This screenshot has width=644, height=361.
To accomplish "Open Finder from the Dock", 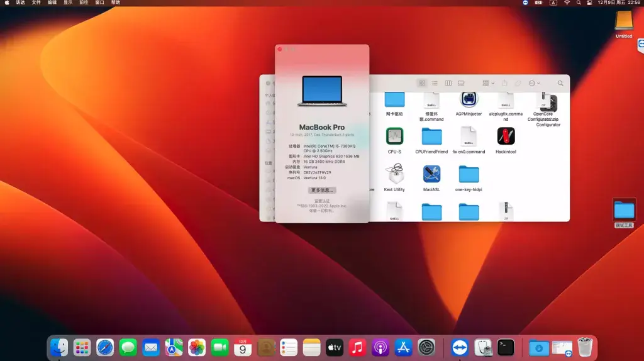I will pos(59,347).
